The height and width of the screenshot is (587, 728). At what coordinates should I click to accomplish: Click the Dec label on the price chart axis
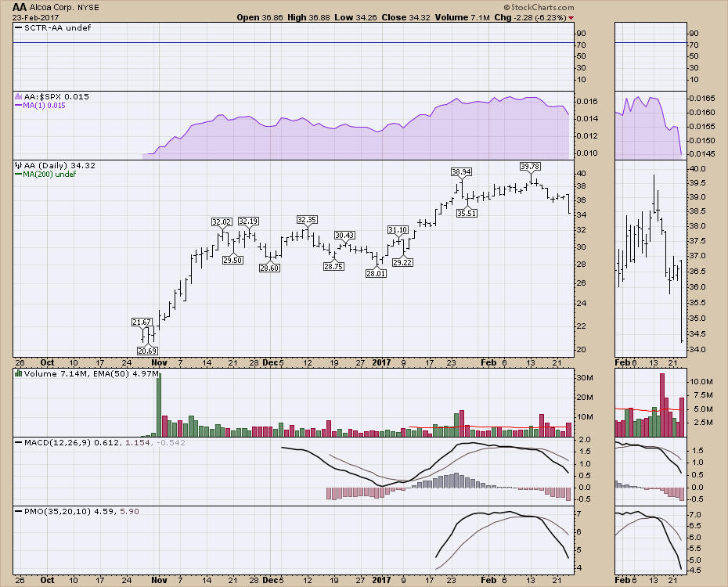(x=270, y=362)
